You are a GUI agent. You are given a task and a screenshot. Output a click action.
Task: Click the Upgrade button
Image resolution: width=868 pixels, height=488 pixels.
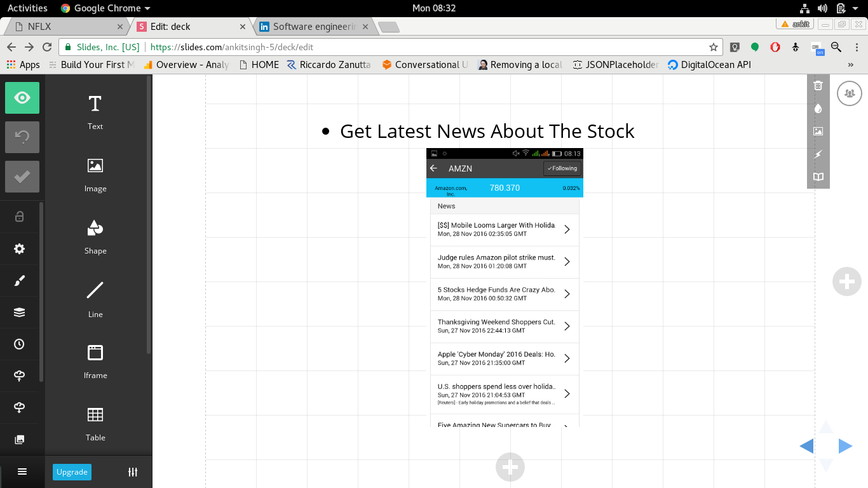[72, 472]
